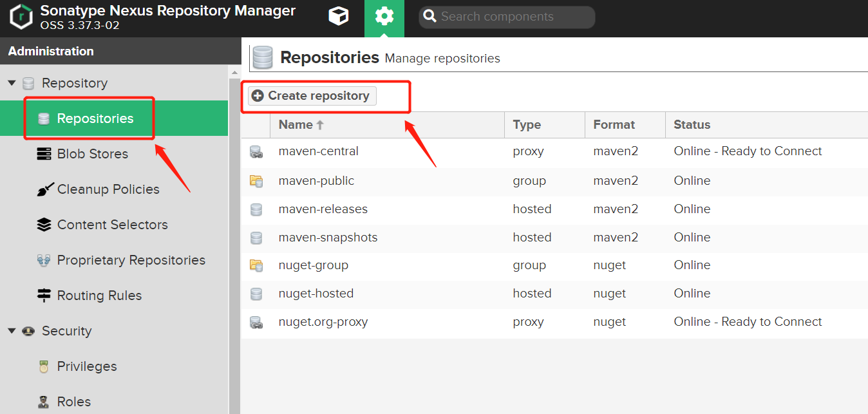Click the Type column header
This screenshot has height=414, width=868.
click(545, 125)
